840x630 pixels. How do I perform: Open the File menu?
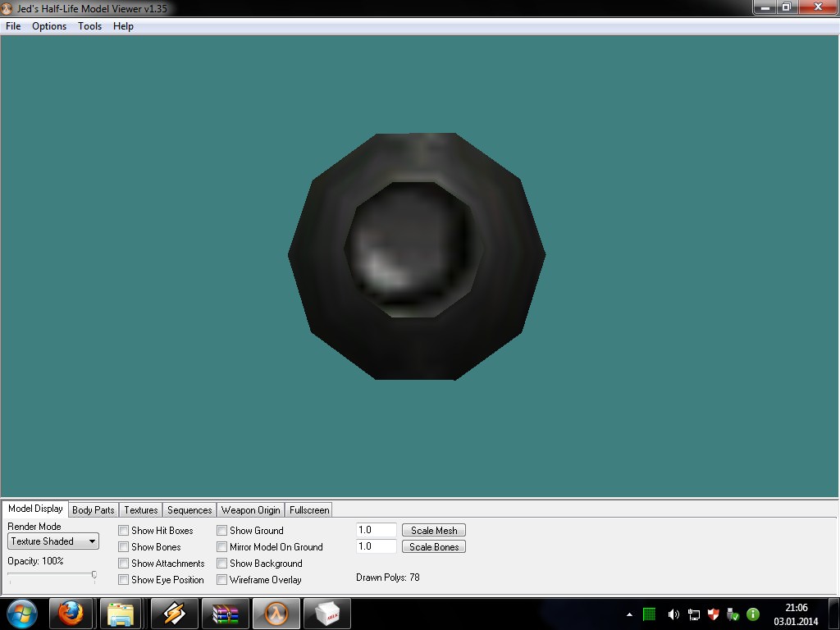[x=13, y=26]
